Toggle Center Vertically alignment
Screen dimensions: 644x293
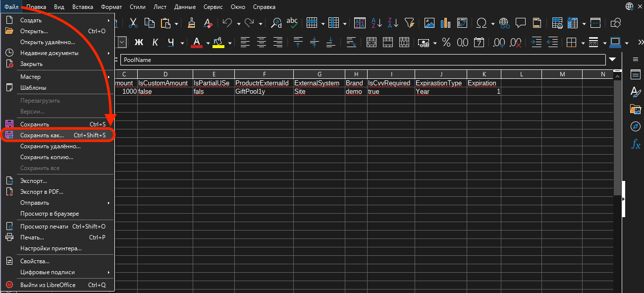[314, 43]
